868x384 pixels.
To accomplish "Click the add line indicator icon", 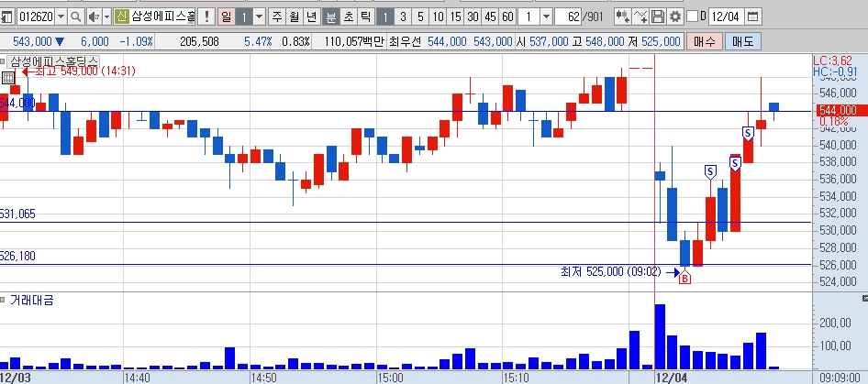I will (x=640, y=16).
